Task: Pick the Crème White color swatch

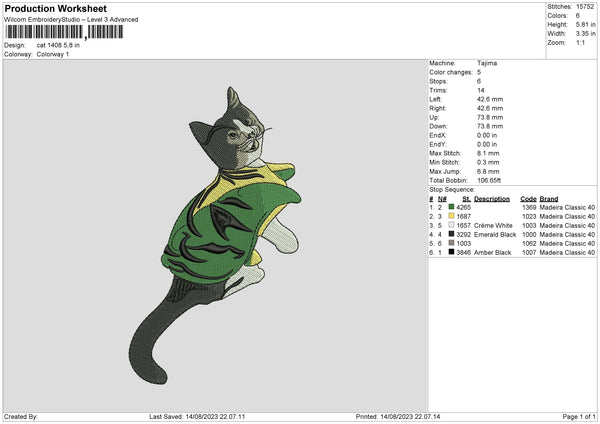Action: 451,225
